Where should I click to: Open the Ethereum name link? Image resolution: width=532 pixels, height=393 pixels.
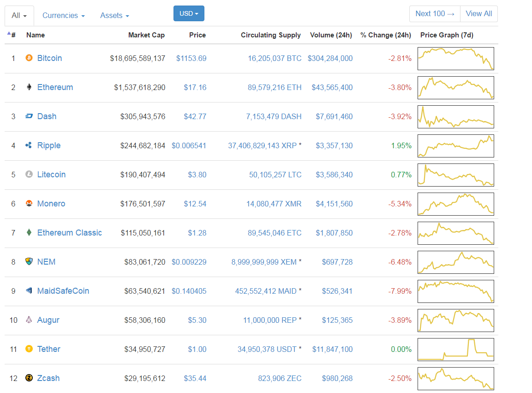click(x=55, y=87)
